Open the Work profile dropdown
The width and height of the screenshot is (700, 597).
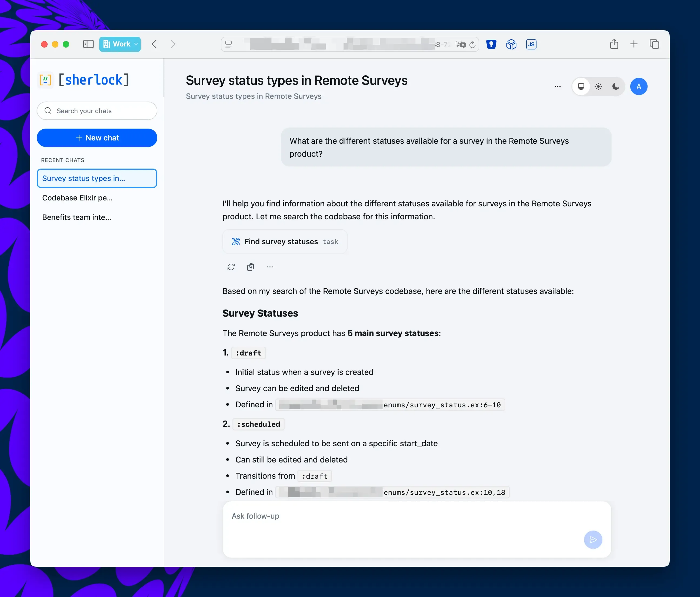[x=120, y=44]
